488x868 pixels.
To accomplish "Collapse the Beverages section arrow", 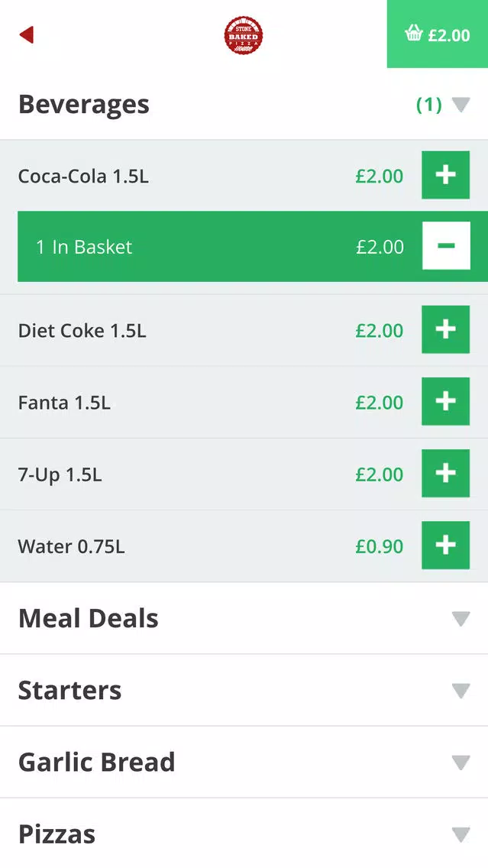I will coord(461,105).
